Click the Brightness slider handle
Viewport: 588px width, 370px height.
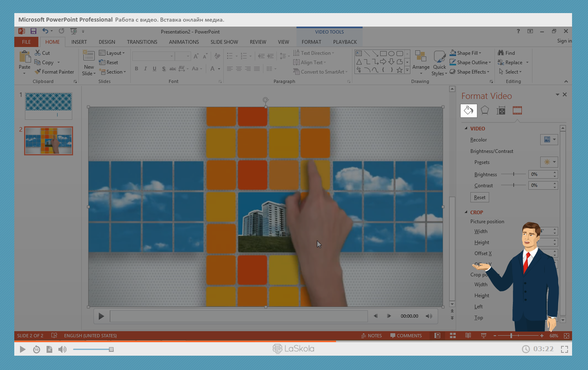coord(514,174)
